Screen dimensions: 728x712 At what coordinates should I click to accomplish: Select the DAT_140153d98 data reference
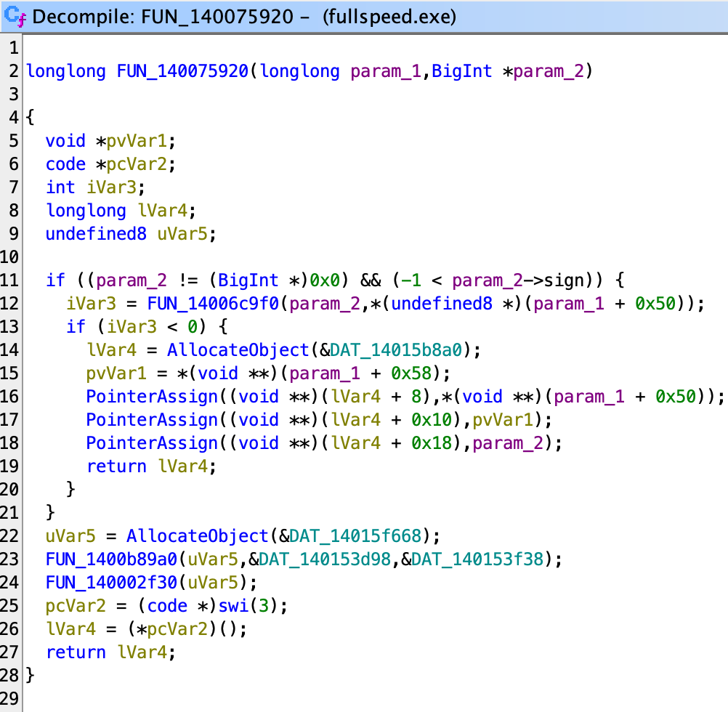coord(324,559)
